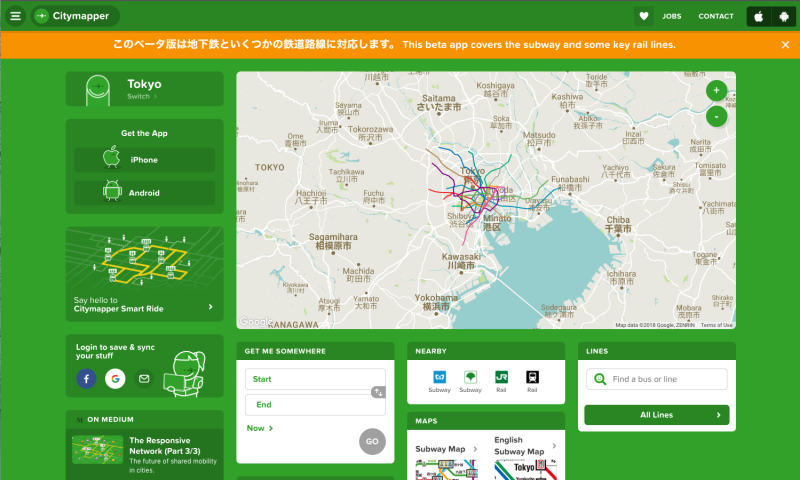The width and height of the screenshot is (800, 480).
Task: Open the hamburger menu icon
Action: click(15, 16)
